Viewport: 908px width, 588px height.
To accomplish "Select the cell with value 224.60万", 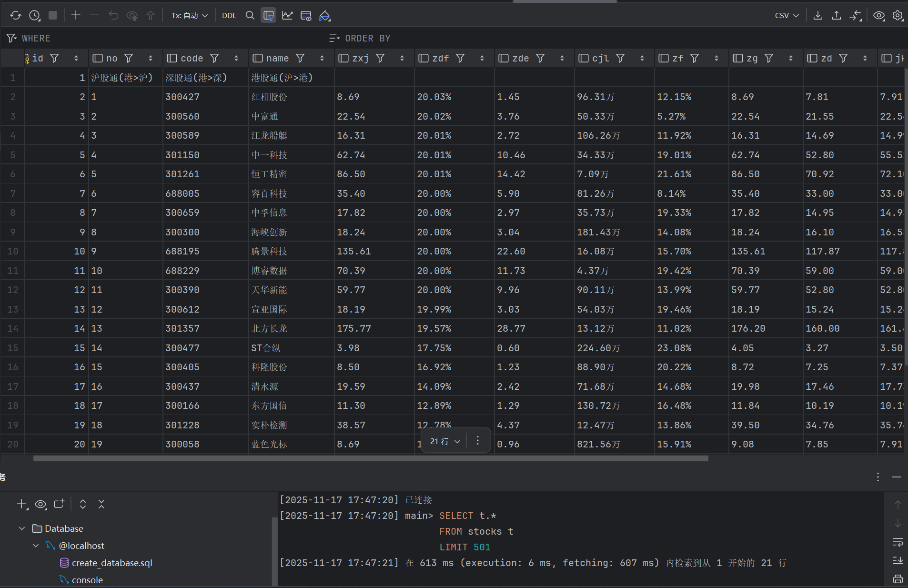I will [614, 348].
